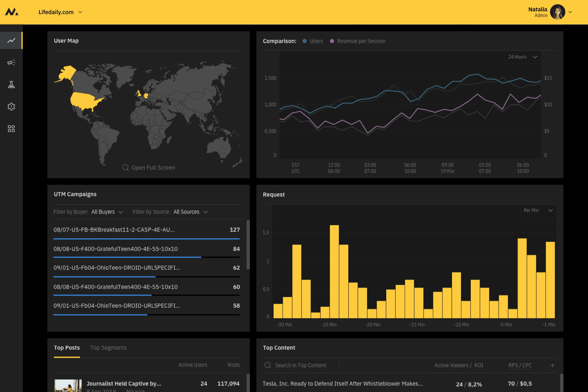This screenshot has width=588, height=392.
Task: Click the Journalist Held Captive post thumbnail
Action: click(68, 386)
